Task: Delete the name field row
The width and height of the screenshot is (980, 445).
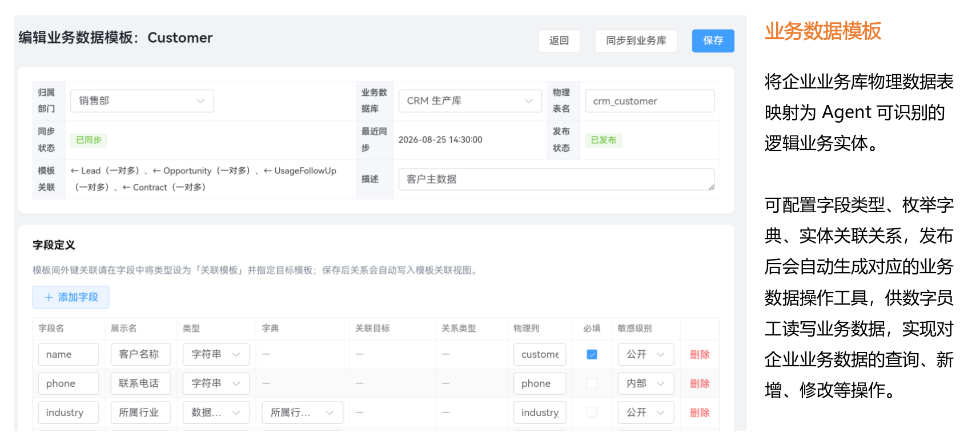Action: click(x=700, y=354)
